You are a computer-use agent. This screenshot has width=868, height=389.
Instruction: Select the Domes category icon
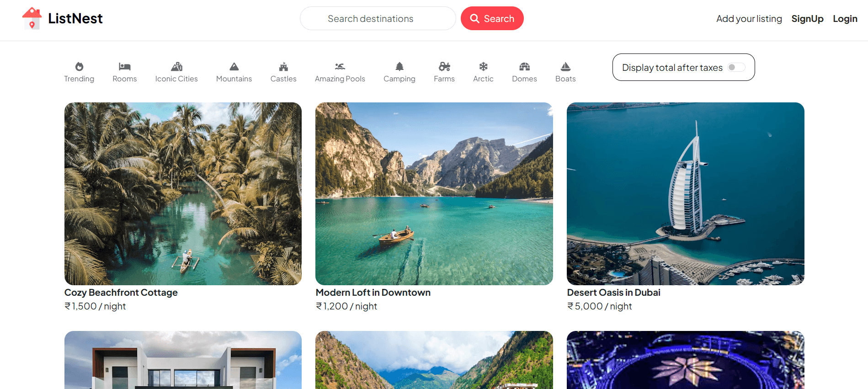[524, 67]
